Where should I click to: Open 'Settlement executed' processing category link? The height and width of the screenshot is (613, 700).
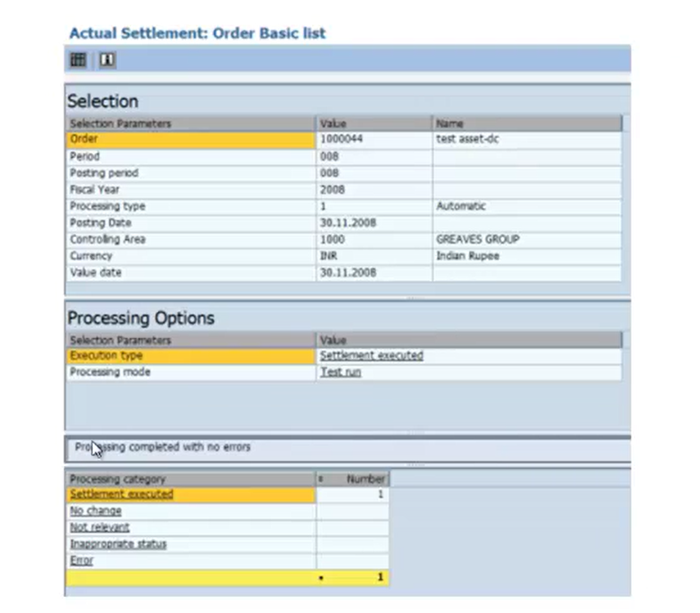tap(122, 494)
